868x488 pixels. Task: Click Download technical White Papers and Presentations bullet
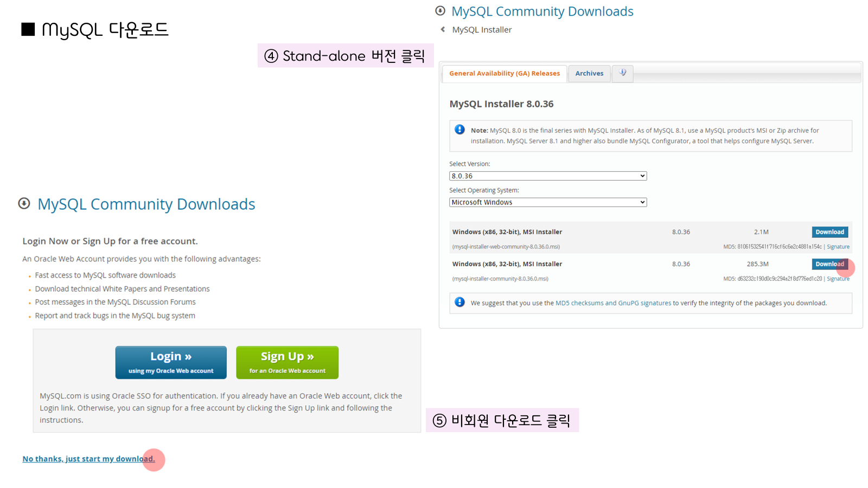coord(122,289)
